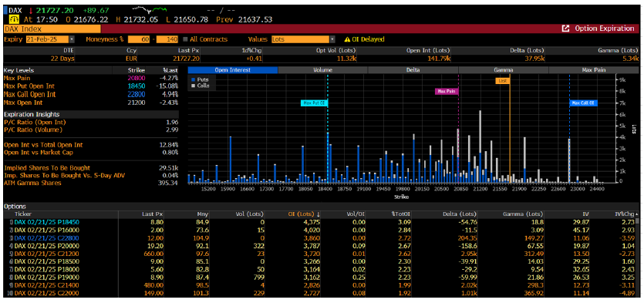Click the cyan Max Put OI chart marker
Image resolution: width=644 pixels, height=303 pixels.
click(x=314, y=103)
